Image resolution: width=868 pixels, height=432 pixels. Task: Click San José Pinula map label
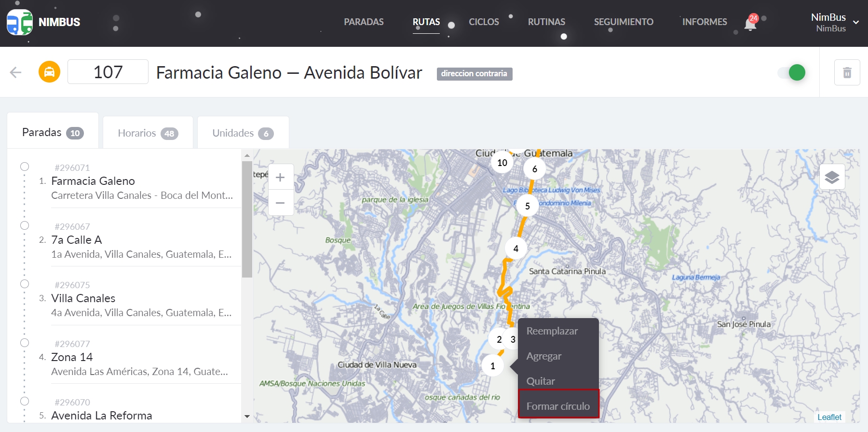point(744,324)
